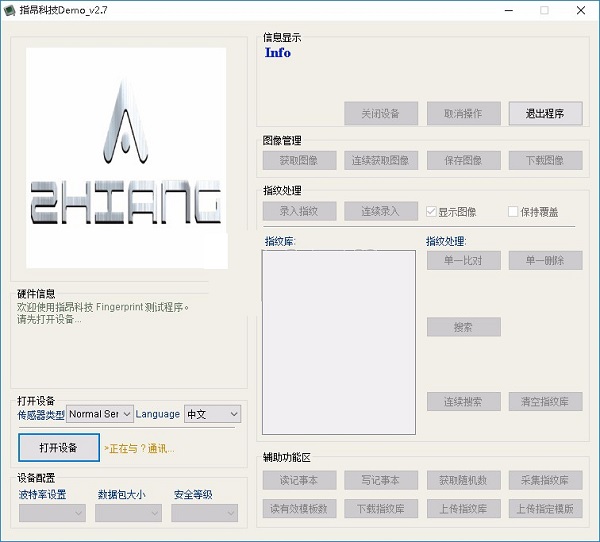Click the 关闭设备 button
600x542 pixels.
pos(381,113)
